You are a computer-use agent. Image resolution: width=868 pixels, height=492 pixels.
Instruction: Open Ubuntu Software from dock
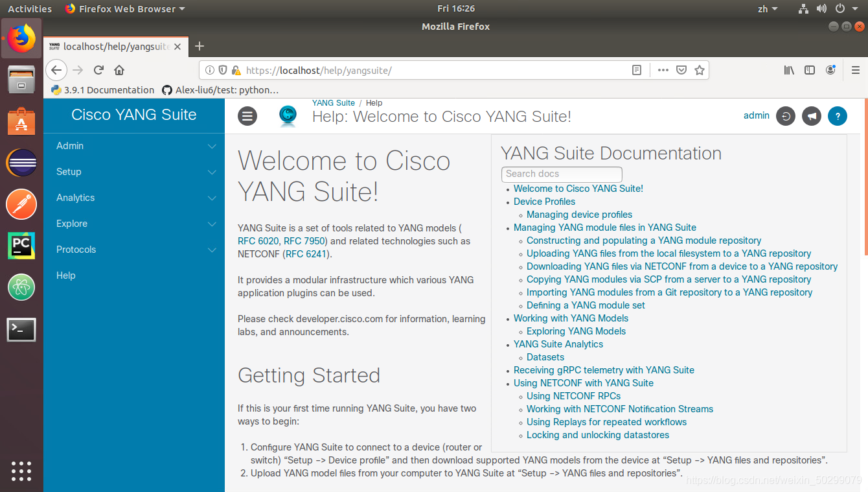click(x=21, y=121)
